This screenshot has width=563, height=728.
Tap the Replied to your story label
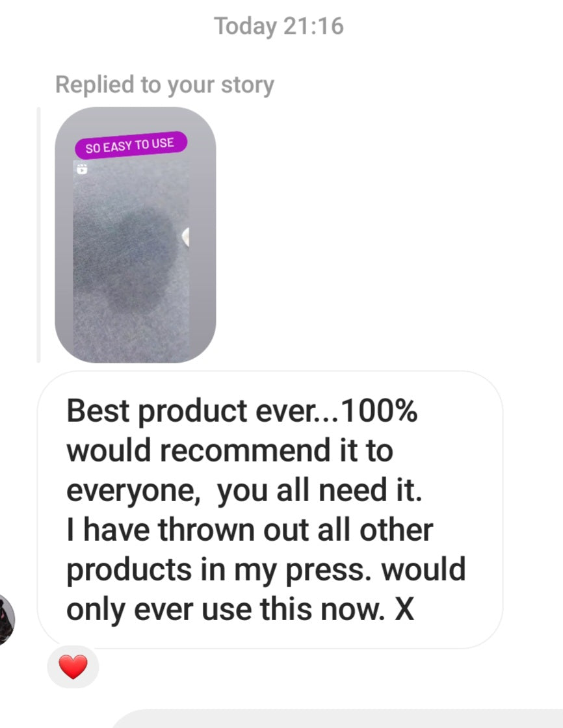tap(164, 85)
